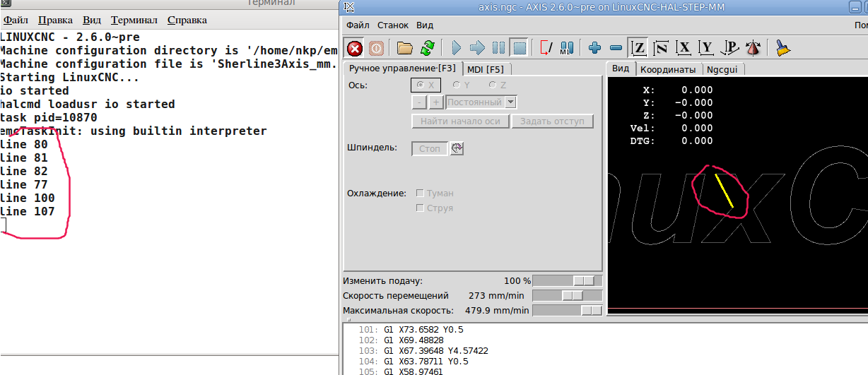
Task: Select the Z top view
Action: tap(638, 48)
